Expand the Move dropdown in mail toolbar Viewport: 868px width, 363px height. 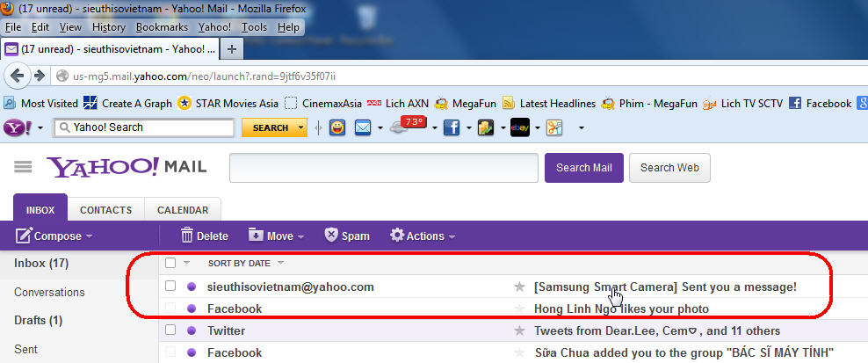(x=276, y=236)
